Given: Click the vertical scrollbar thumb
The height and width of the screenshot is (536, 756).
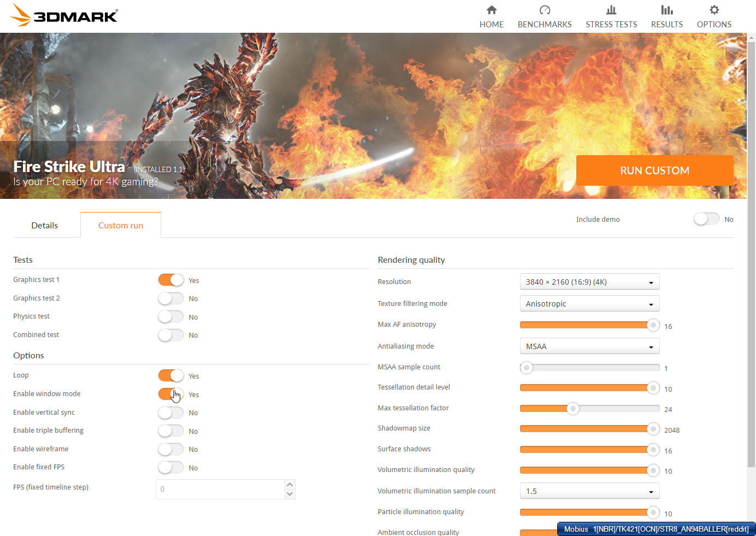Looking at the screenshot, I should pyautogui.click(x=751, y=254).
